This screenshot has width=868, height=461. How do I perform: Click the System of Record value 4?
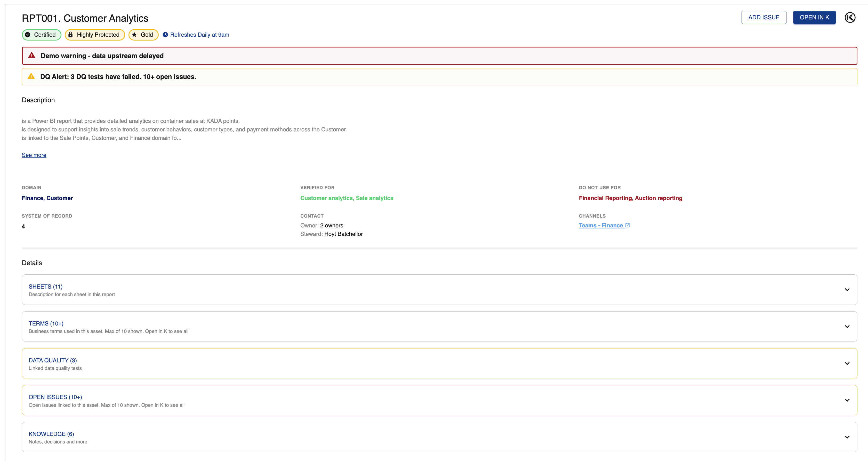point(23,226)
